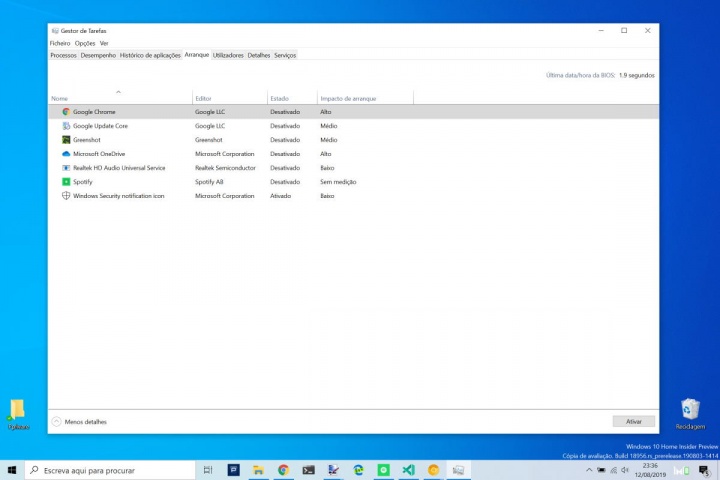Select the Microsoft OneDrive row name
Screen dimensions: 720x480
click(99, 154)
